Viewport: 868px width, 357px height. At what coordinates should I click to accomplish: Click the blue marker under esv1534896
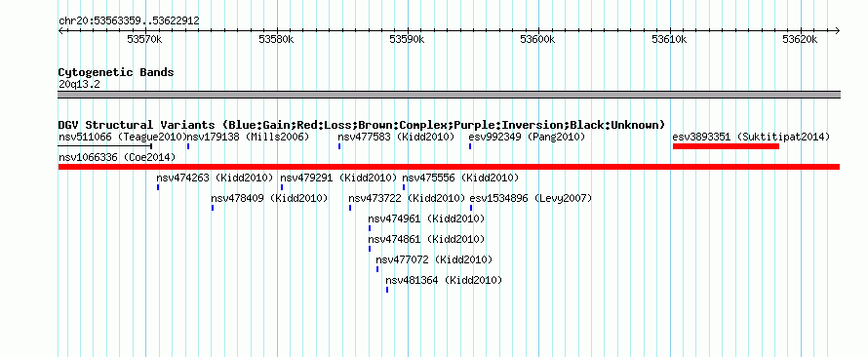tap(471, 208)
